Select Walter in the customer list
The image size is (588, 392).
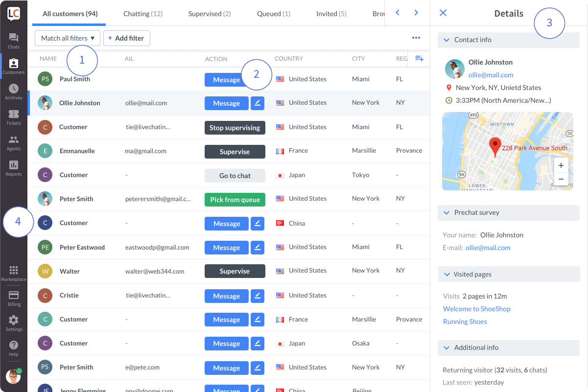point(70,271)
